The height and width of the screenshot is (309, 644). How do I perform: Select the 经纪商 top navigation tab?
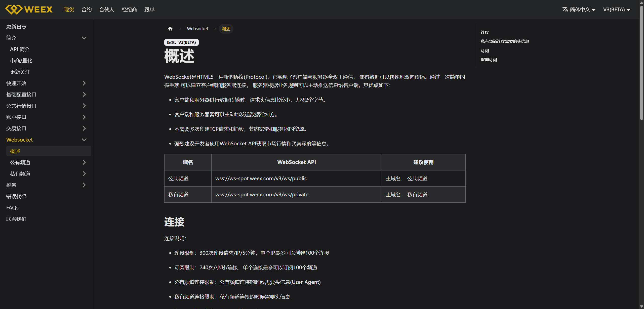[129, 10]
